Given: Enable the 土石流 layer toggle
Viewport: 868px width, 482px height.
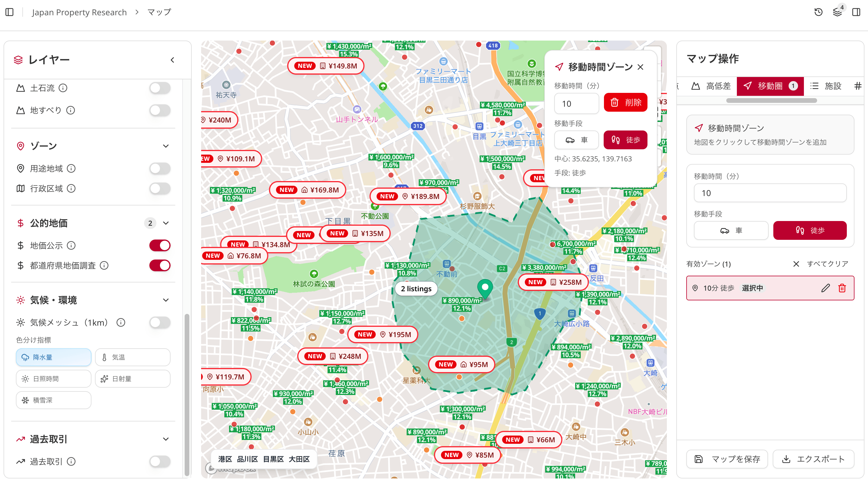Looking at the screenshot, I should [x=160, y=88].
